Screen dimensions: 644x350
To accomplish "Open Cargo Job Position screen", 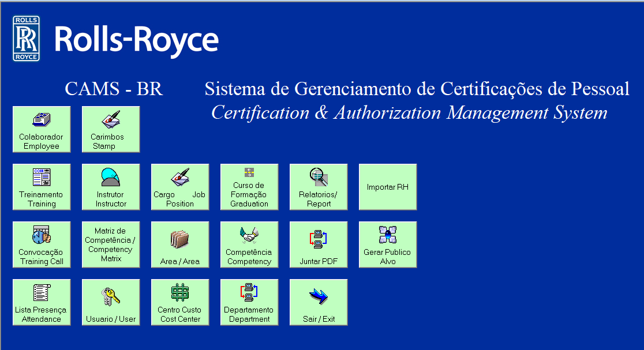I will click(x=180, y=187).
